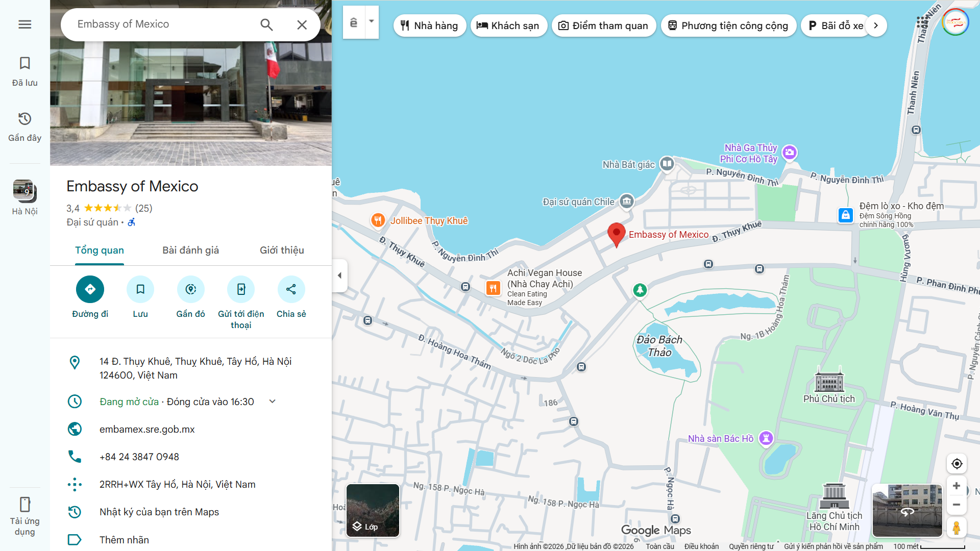
Task: Toggle Nhà hàng restaurant filter chip
Action: [x=429, y=26]
